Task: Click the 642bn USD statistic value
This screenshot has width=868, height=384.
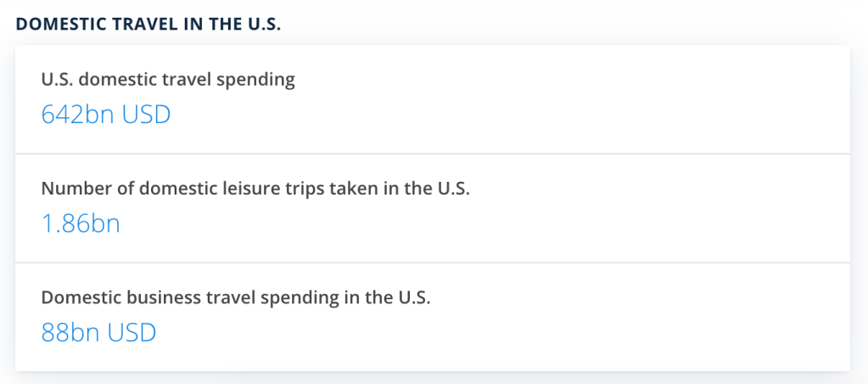Action: [106, 114]
